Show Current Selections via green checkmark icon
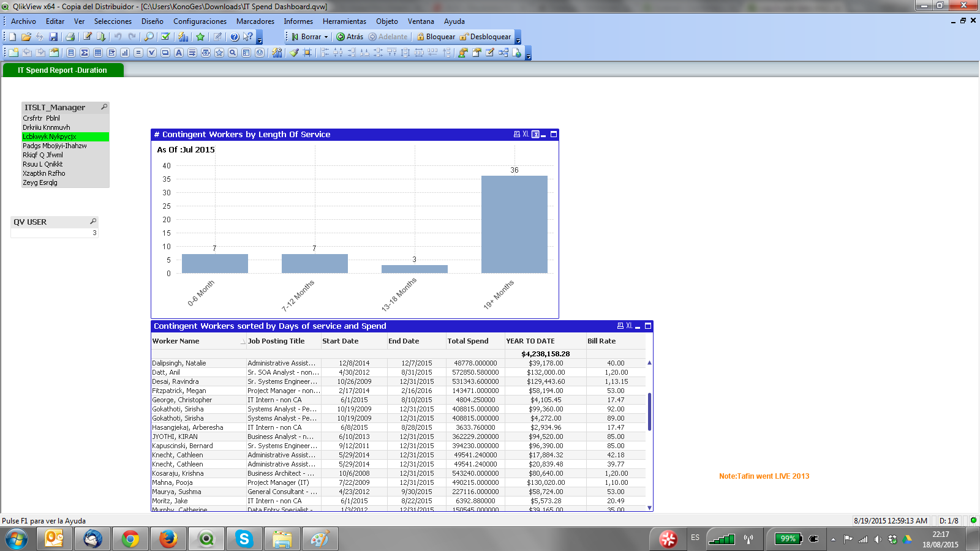Viewport: 980px width, 551px height. tap(165, 37)
